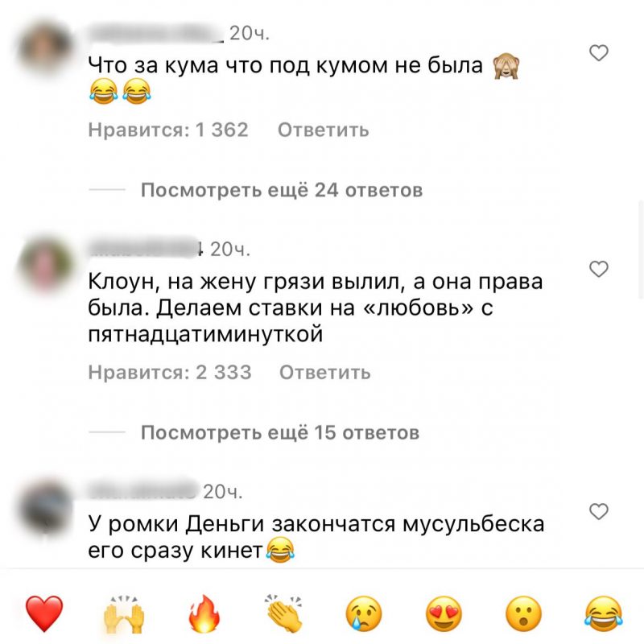Reply to the comment with 2 333 likes
Screen dimensions: 644x644
pos(325,373)
